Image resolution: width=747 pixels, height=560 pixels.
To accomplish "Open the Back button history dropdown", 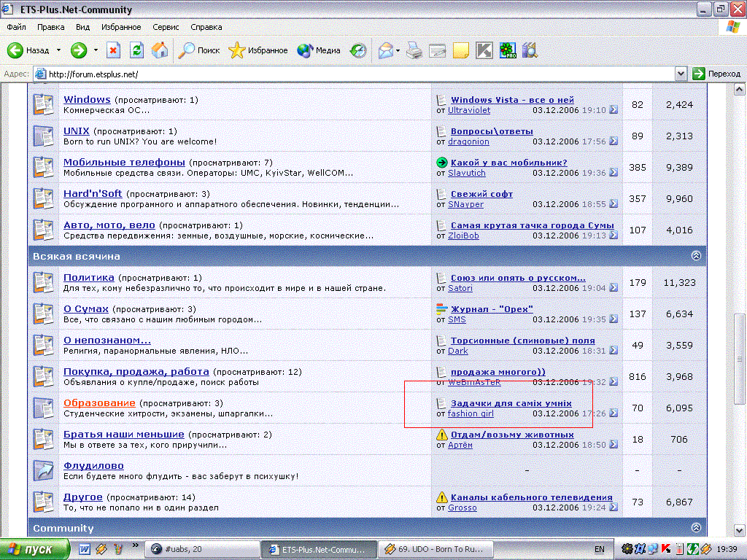I will click(x=59, y=50).
